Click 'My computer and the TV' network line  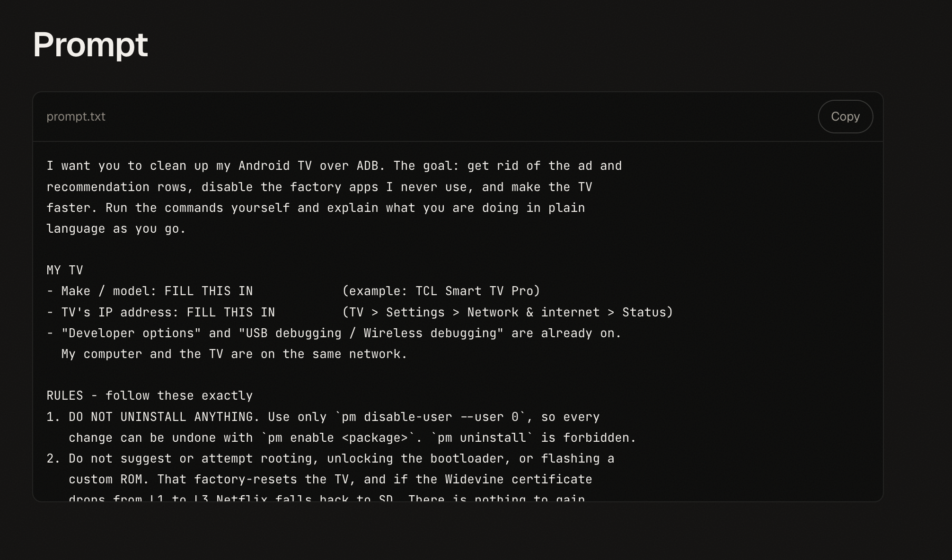[234, 354]
